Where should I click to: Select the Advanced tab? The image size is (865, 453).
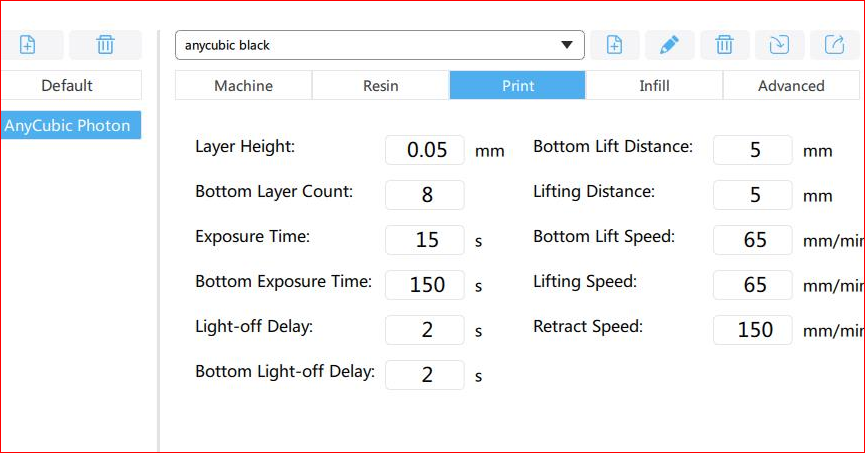(x=791, y=86)
